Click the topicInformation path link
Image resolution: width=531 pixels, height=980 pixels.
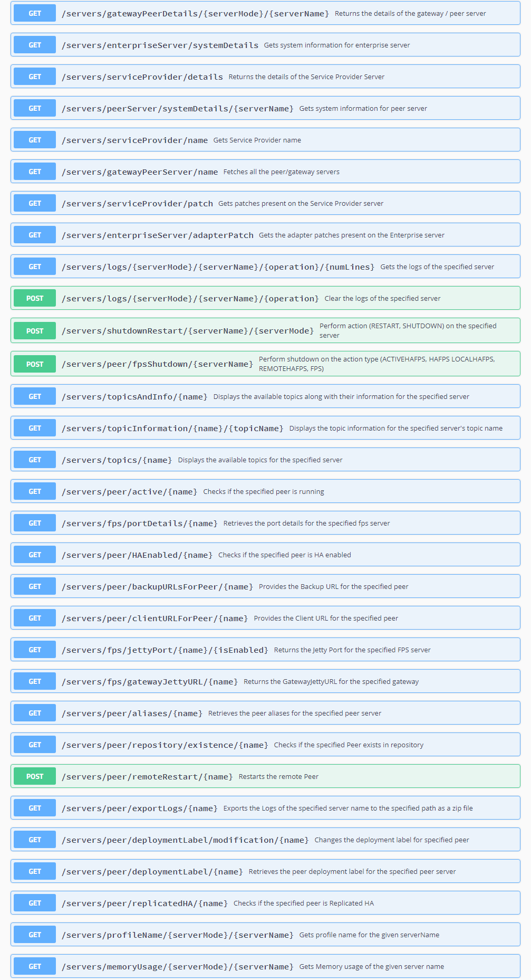pyautogui.click(x=172, y=429)
